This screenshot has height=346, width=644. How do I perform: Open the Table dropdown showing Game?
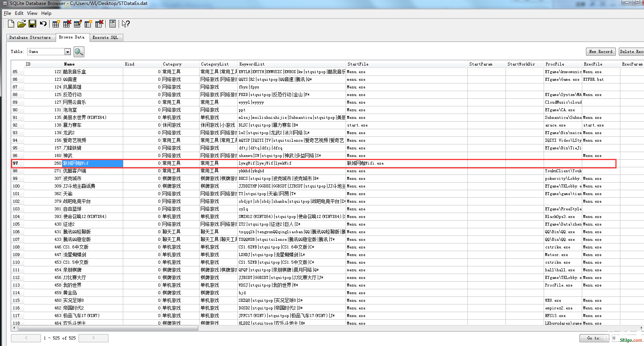click(49, 51)
